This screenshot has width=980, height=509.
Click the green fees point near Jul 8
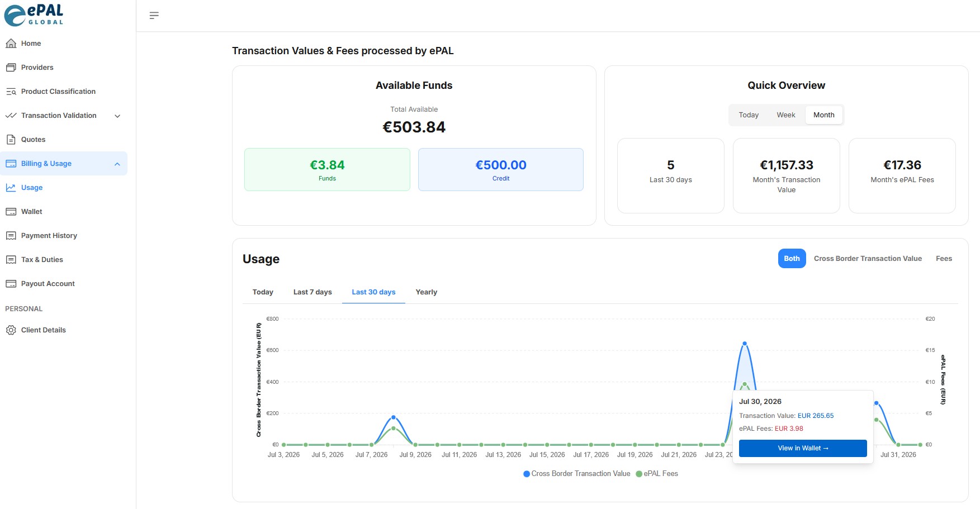click(394, 429)
